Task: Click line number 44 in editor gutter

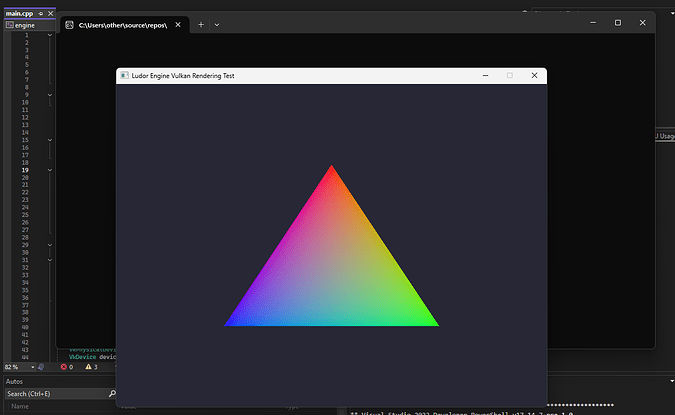Action: coord(25,357)
